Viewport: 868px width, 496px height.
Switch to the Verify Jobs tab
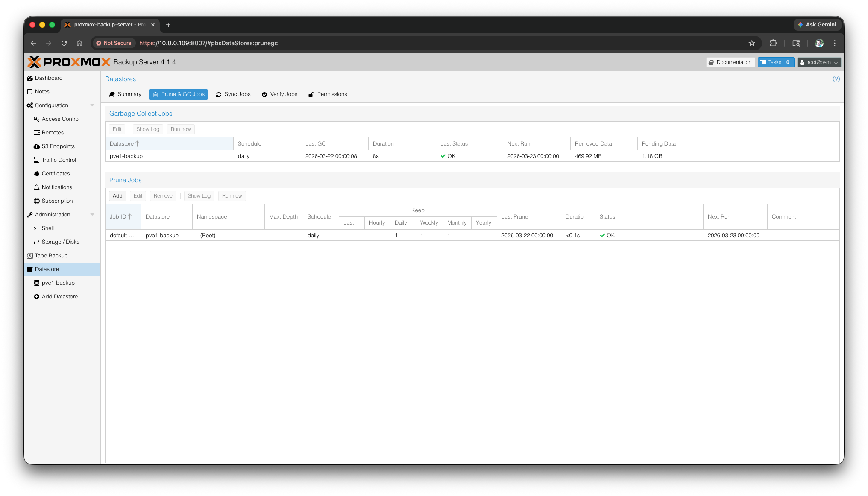tap(279, 94)
